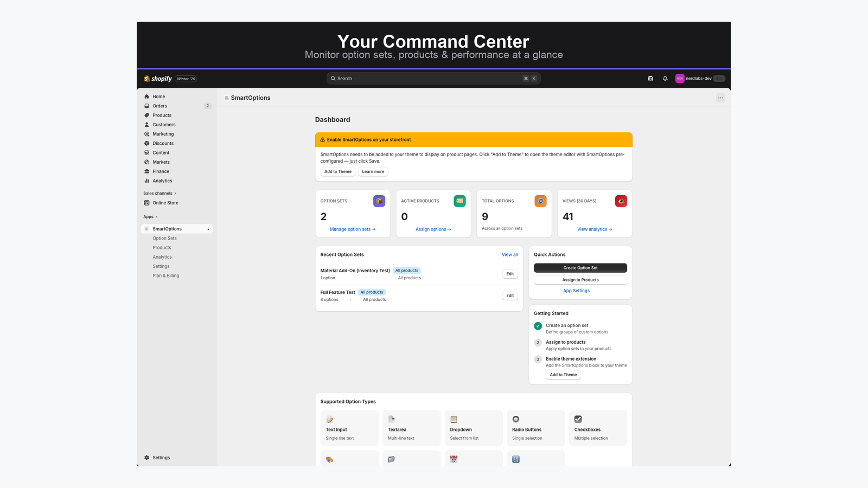Open Orders in the sidebar
The height and width of the screenshot is (488, 868).
pos(160,106)
